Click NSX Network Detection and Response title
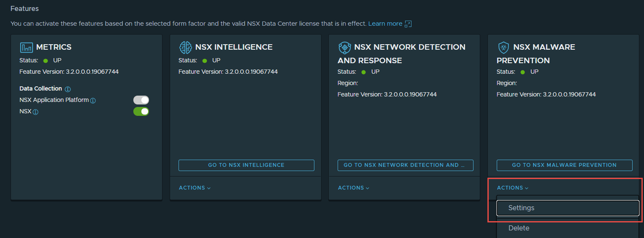The image size is (644, 238). (x=401, y=53)
